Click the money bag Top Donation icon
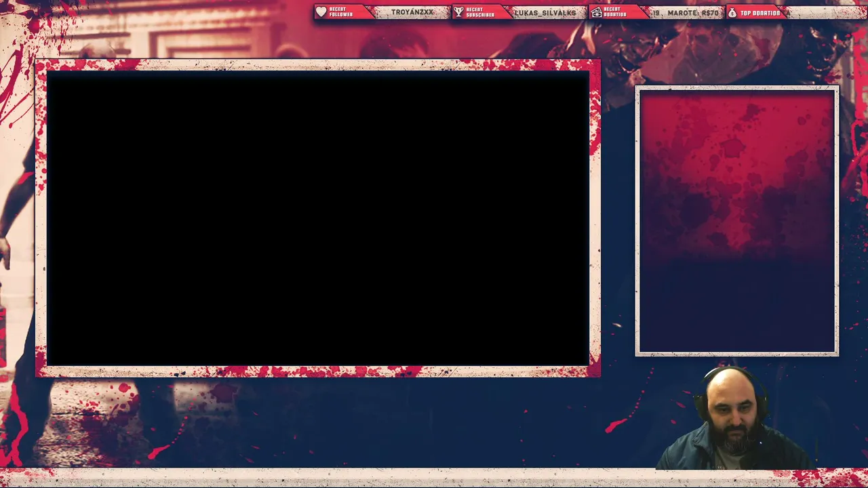 tap(732, 12)
